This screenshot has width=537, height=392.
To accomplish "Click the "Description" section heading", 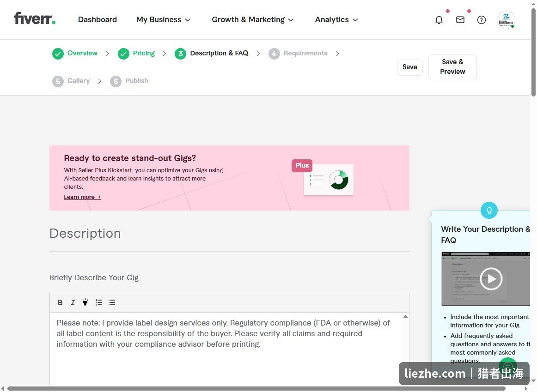I will click(85, 233).
